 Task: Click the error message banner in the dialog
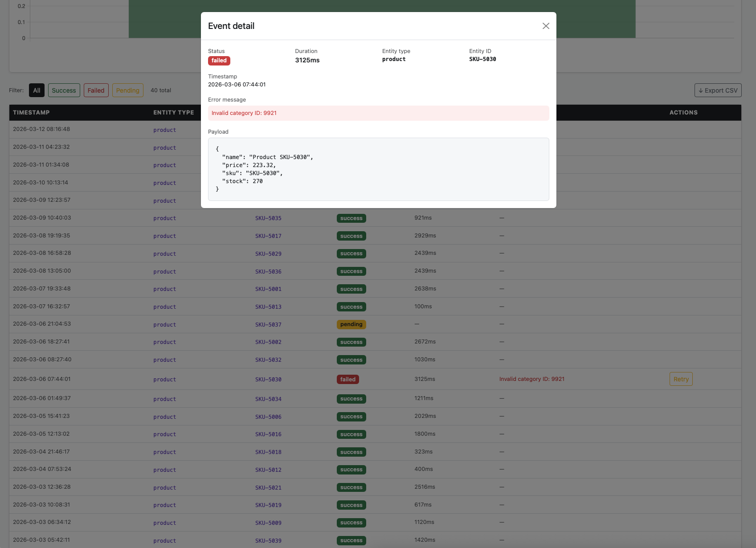378,113
